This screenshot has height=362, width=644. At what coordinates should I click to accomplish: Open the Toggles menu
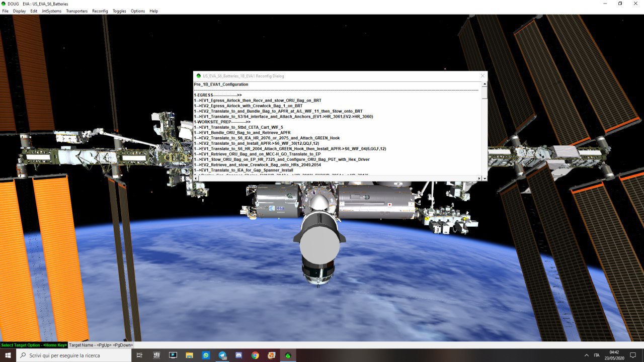[x=119, y=11]
